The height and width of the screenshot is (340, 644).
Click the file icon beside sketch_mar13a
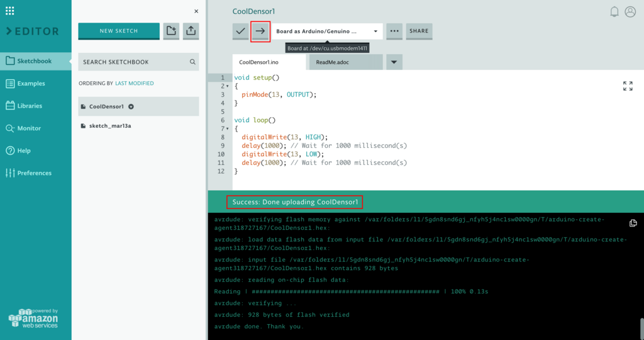click(84, 126)
